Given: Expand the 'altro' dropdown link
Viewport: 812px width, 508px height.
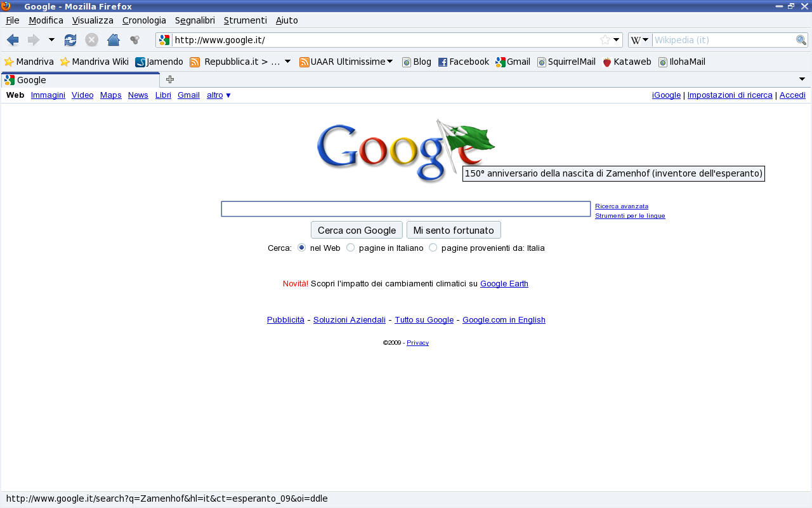Looking at the screenshot, I should 219,95.
